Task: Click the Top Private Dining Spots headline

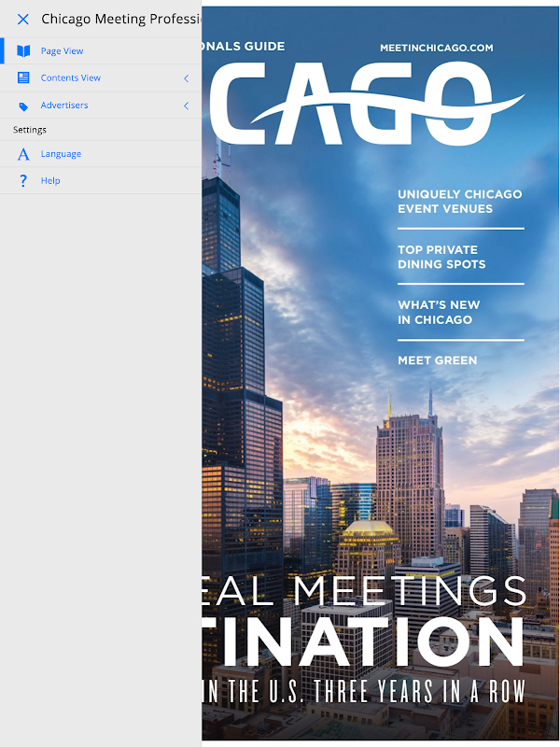Action: 441,257
